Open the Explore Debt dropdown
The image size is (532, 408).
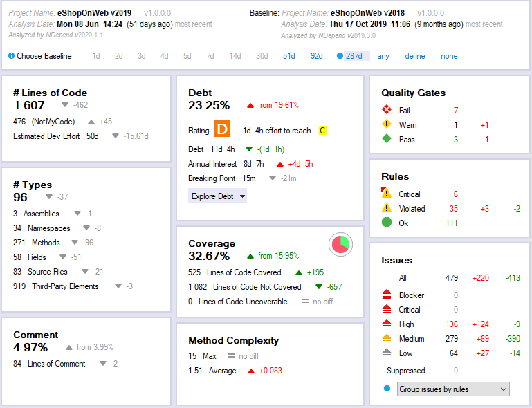[217, 196]
